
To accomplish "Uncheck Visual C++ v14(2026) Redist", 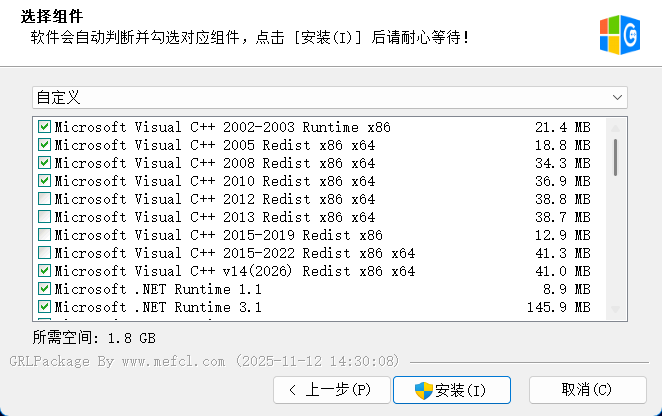I will click(x=44, y=271).
